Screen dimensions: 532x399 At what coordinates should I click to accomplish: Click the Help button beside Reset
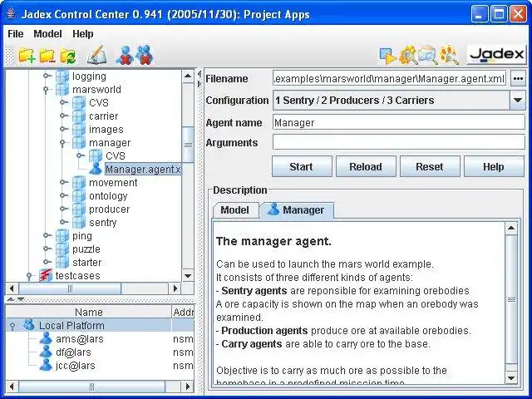click(494, 166)
